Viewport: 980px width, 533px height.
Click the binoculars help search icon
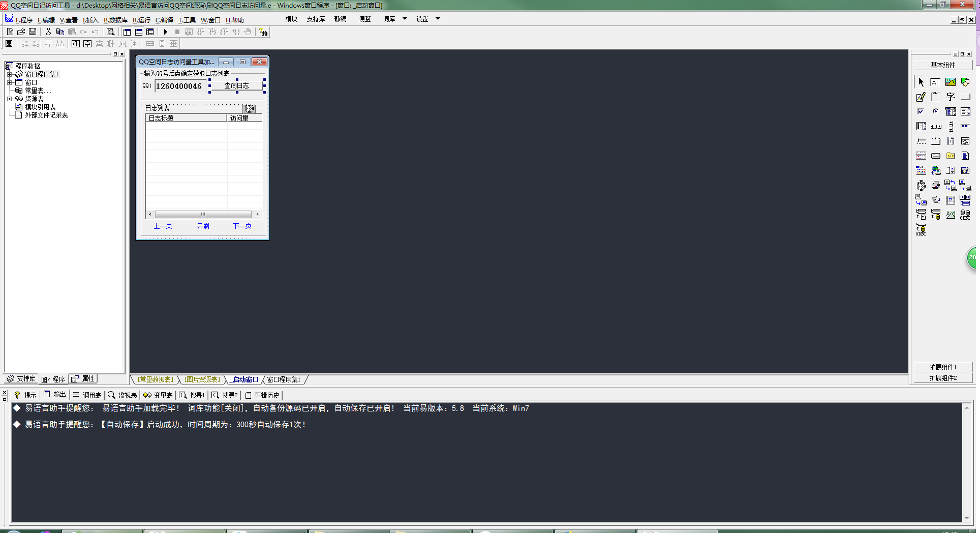point(263,32)
